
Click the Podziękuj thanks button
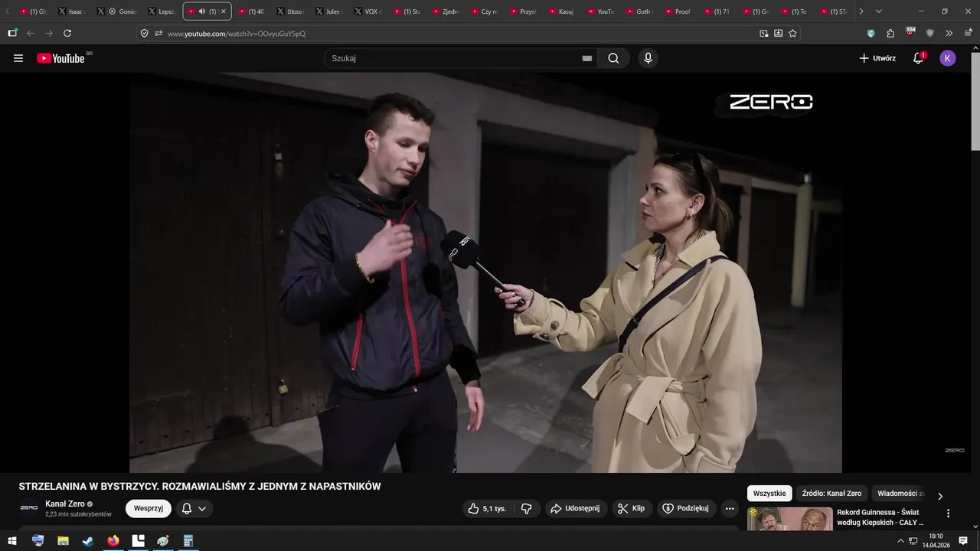[686, 508]
